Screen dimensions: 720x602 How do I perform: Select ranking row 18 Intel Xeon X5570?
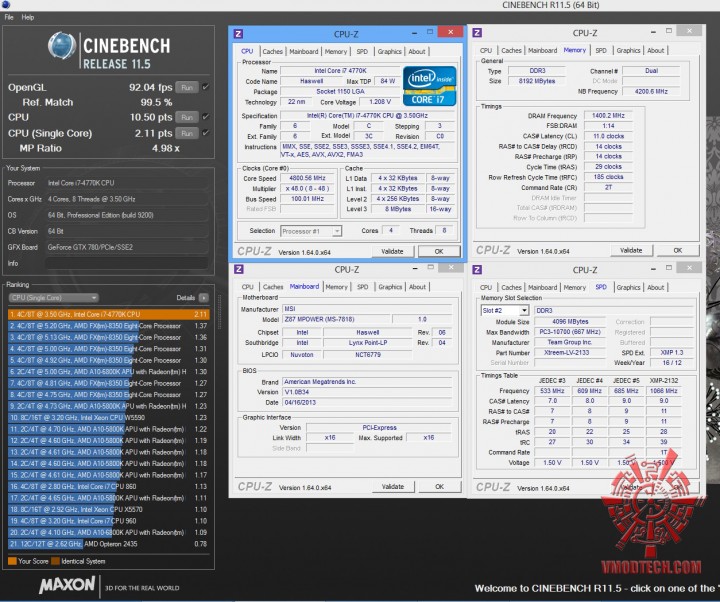tap(108, 509)
